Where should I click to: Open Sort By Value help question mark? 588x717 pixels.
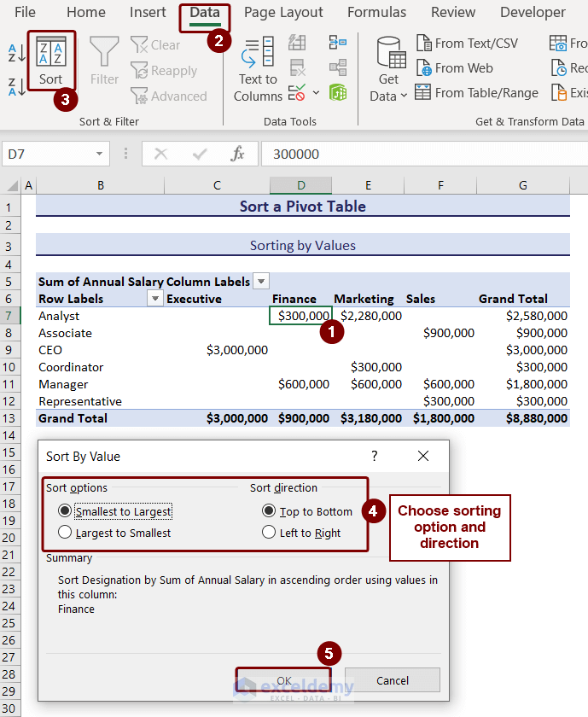375,456
